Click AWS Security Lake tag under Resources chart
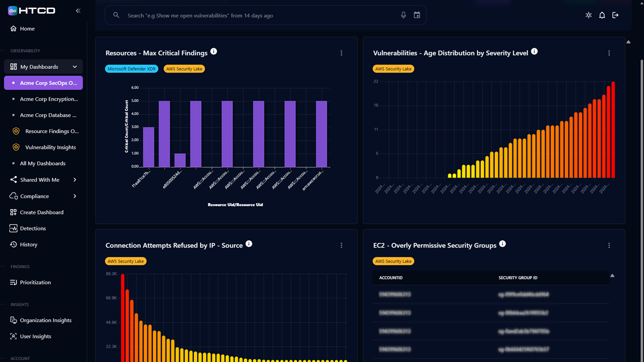This screenshot has width=644, height=362. tap(184, 69)
